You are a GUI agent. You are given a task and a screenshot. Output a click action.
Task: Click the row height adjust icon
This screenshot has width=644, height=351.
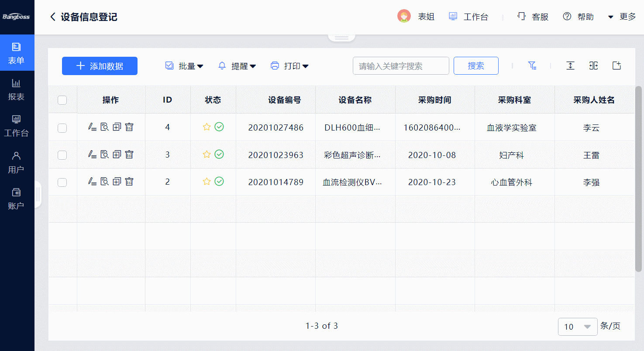pyautogui.click(x=570, y=65)
